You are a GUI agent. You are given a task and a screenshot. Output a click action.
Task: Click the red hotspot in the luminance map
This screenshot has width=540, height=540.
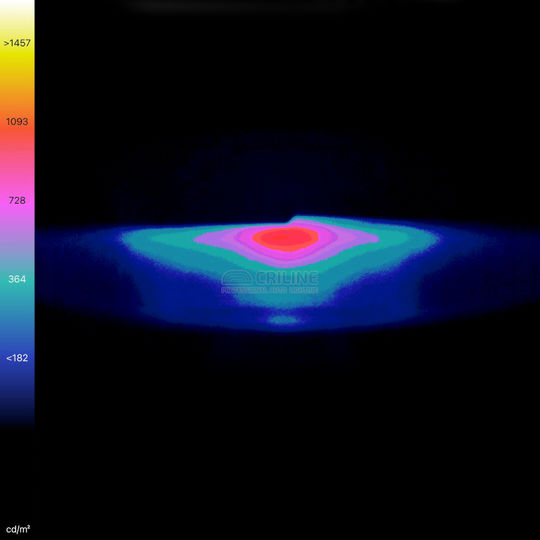click(x=285, y=238)
